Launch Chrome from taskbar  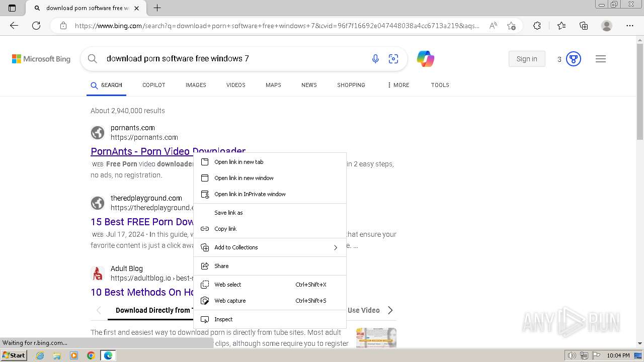pos(91,355)
